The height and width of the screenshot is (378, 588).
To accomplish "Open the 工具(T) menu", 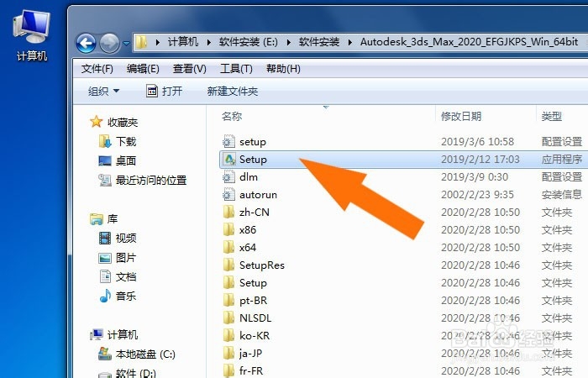I will pyautogui.click(x=236, y=69).
